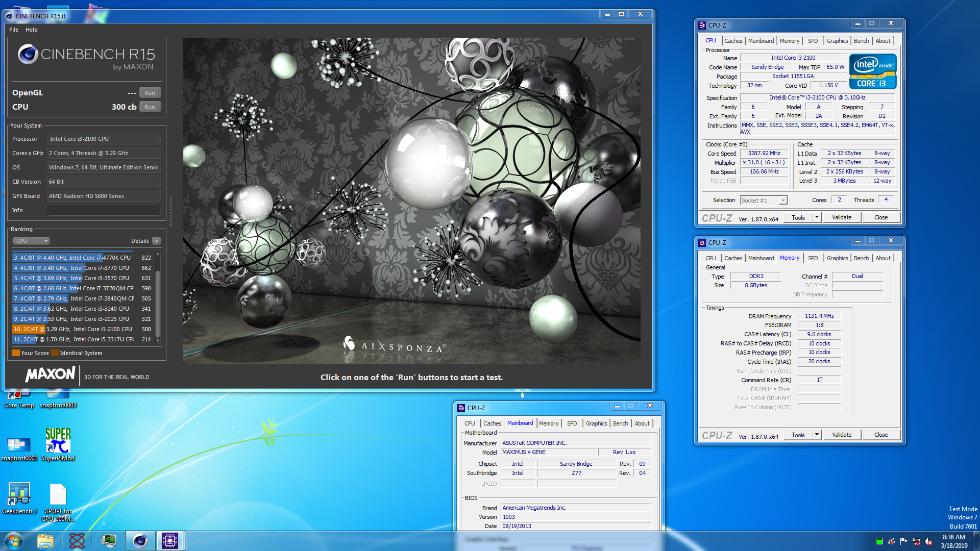Image resolution: width=980 pixels, height=551 pixels.
Task: Click Validate in top CPU-Z window
Action: 842,218
